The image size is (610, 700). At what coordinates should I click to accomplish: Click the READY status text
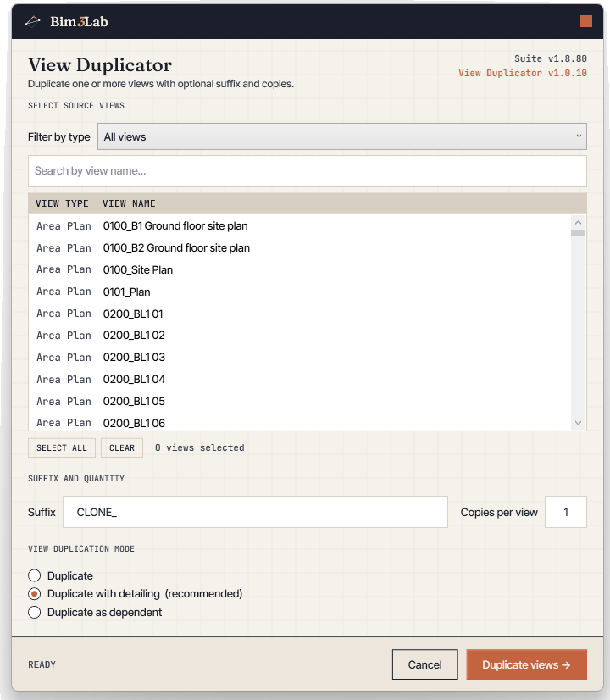coord(42,664)
